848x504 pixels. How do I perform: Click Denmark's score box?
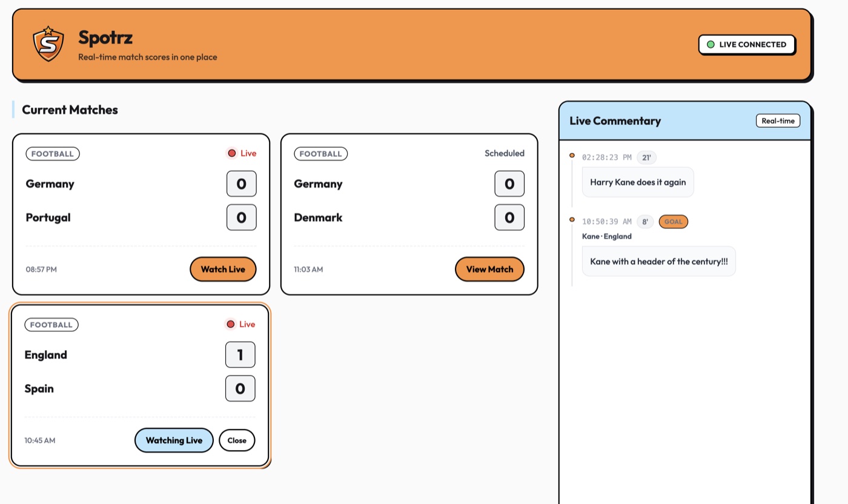[509, 217]
